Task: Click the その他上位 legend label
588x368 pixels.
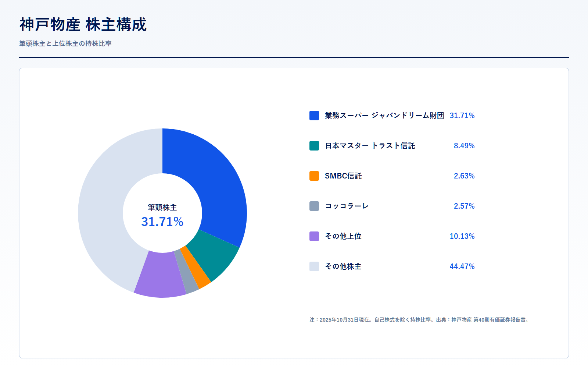Action: click(343, 236)
